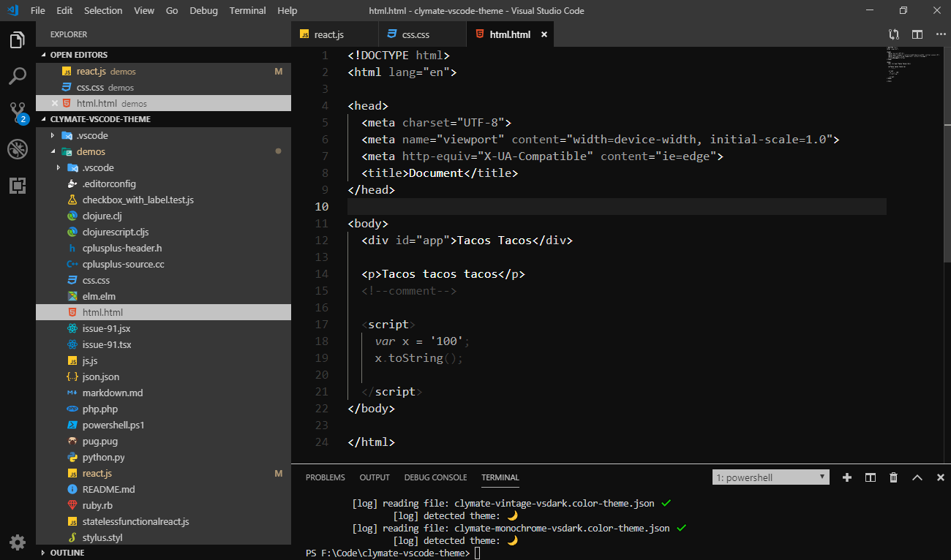The width and height of the screenshot is (951, 560).
Task: Open the Selection menu
Action: [103, 10]
